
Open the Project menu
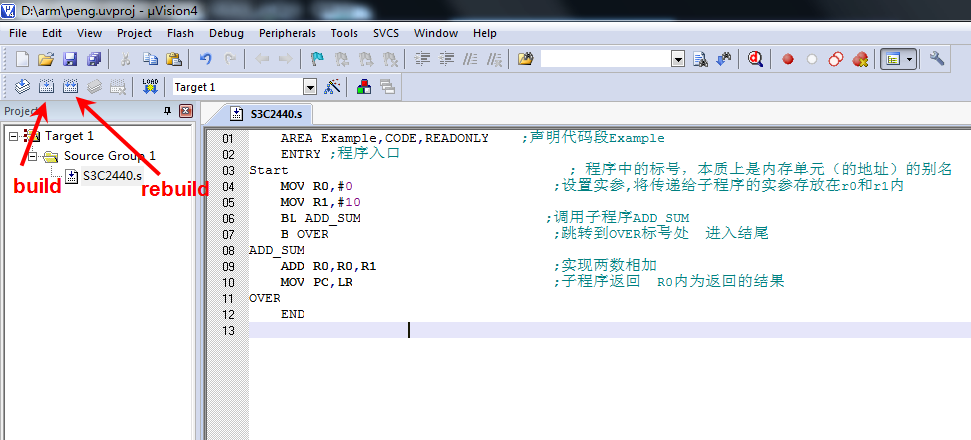134,33
